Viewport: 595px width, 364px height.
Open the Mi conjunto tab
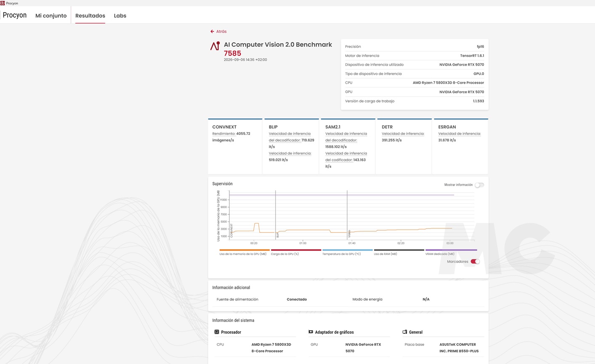point(51,16)
